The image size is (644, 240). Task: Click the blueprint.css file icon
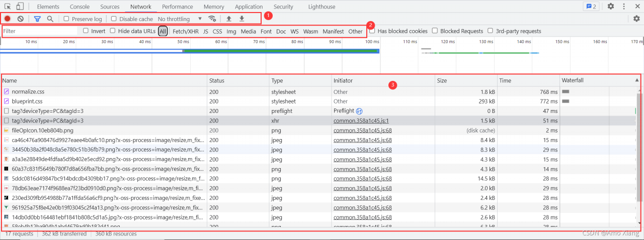[x=7, y=101]
